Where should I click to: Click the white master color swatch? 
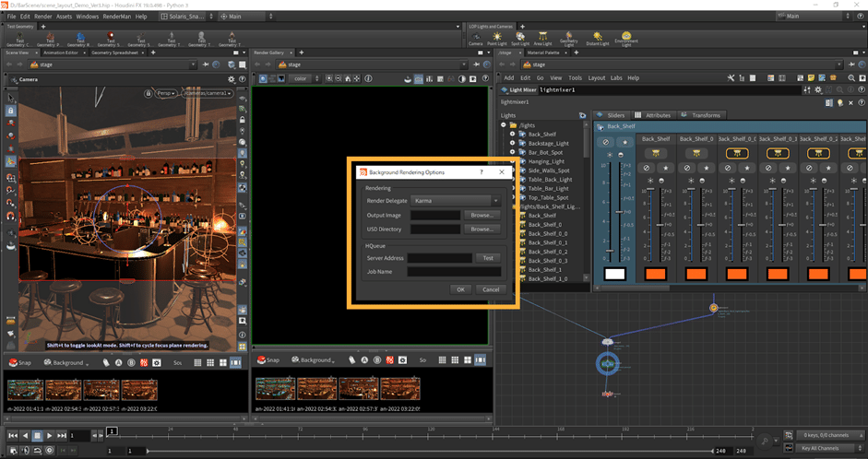(x=615, y=274)
